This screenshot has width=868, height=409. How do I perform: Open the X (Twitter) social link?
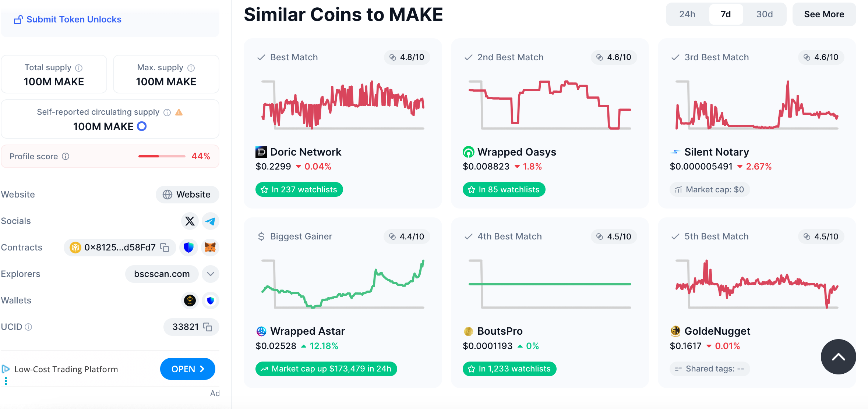[x=190, y=221]
